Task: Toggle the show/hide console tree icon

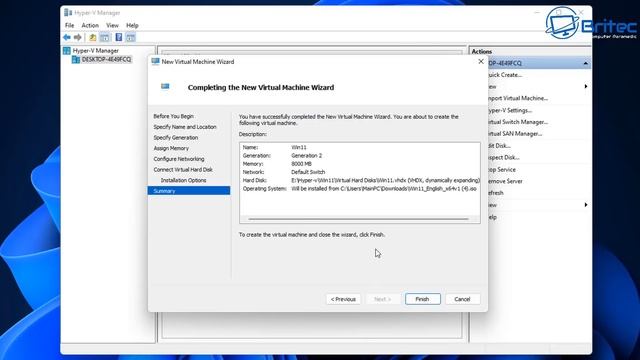Action: 105,38
